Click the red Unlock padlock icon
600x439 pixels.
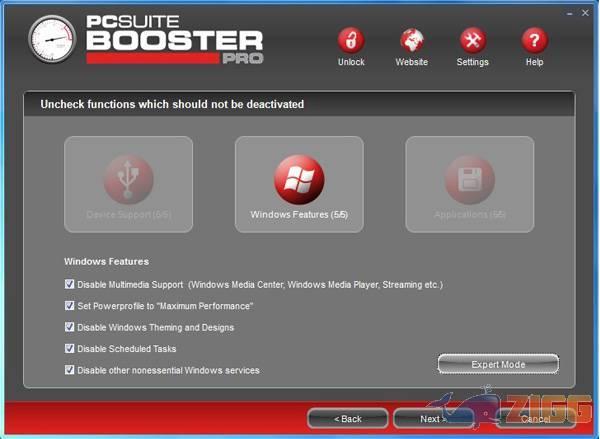pos(351,41)
